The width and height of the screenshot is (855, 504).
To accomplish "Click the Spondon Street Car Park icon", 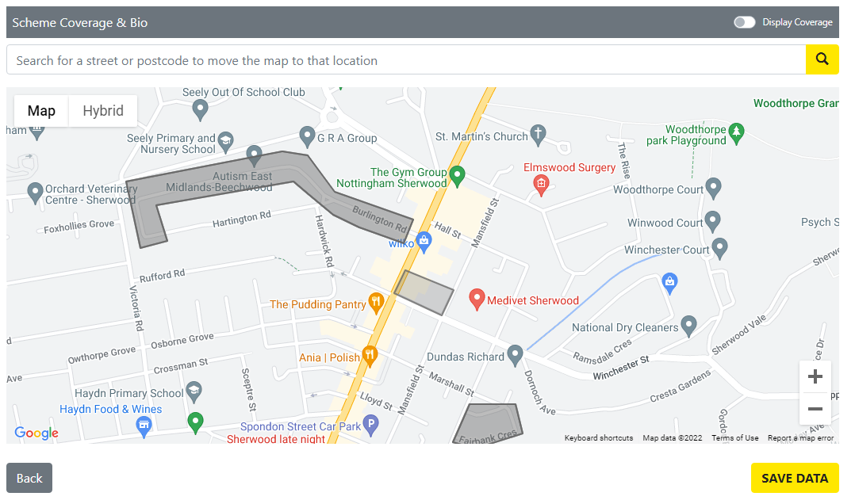I will [370, 425].
